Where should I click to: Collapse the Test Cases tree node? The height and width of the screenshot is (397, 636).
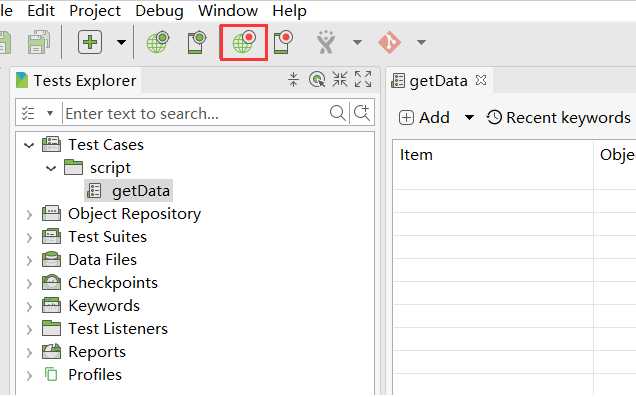29,145
